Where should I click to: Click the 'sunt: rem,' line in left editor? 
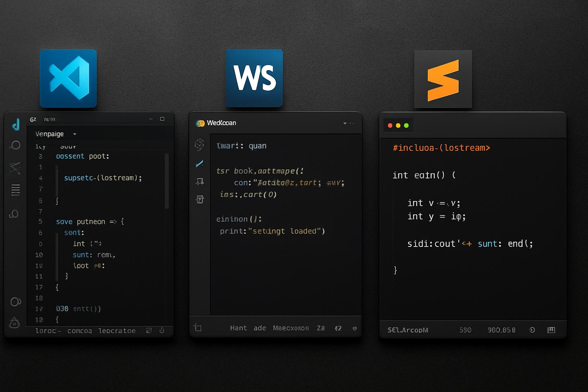coord(94,255)
